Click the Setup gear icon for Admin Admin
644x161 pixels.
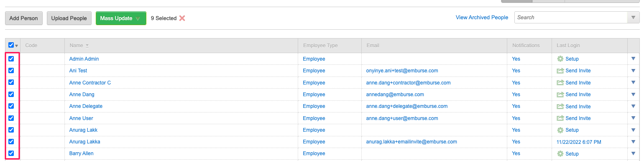(560, 59)
